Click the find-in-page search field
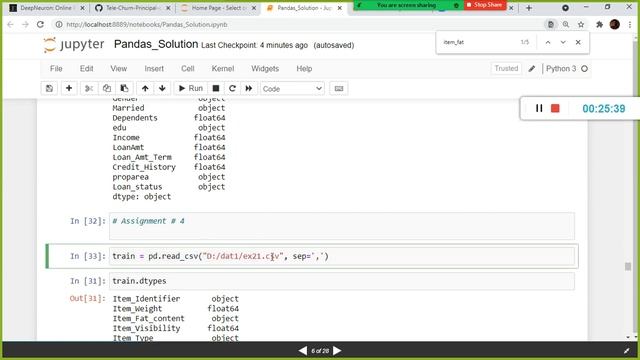The height and width of the screenshot is (360, 640). tap(478, 42)
